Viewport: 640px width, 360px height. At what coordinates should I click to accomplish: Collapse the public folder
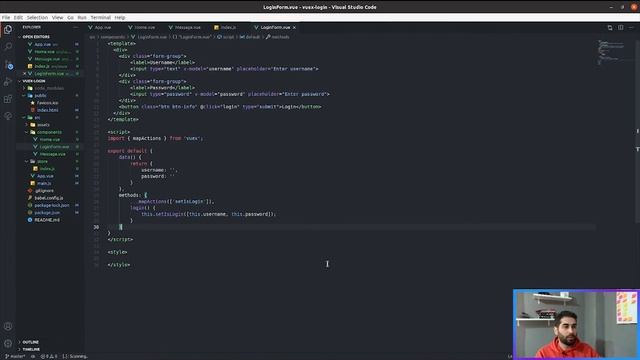point(40,96)
